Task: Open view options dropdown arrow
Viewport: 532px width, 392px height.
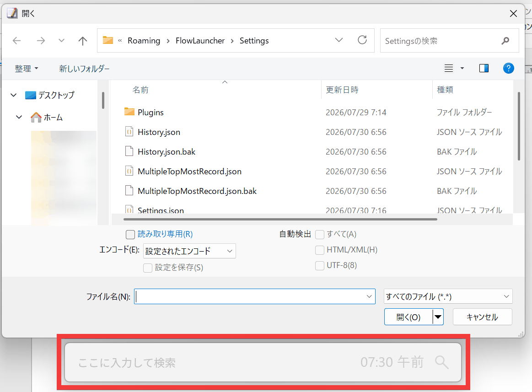Action: 462,69
